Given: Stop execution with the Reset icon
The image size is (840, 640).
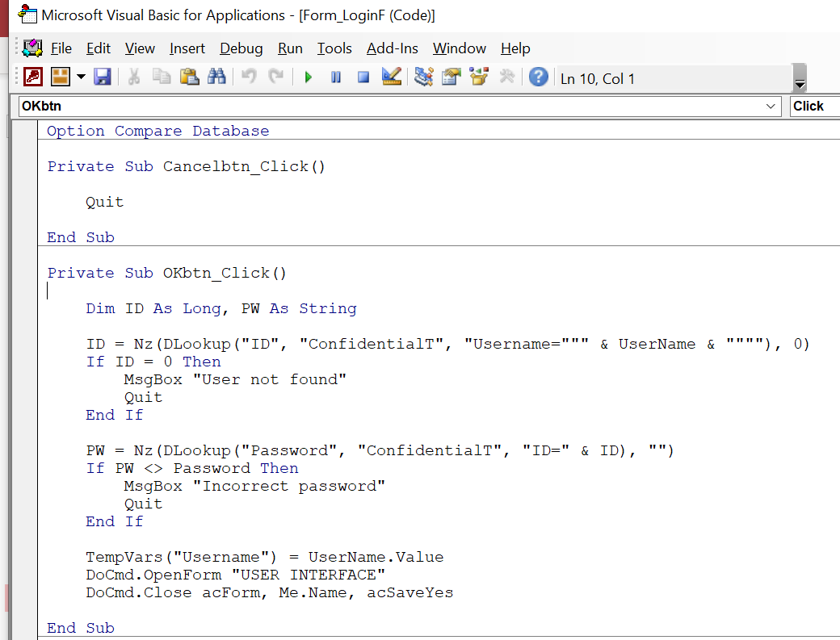Looking at the screenshot, I should coord(363,77).
